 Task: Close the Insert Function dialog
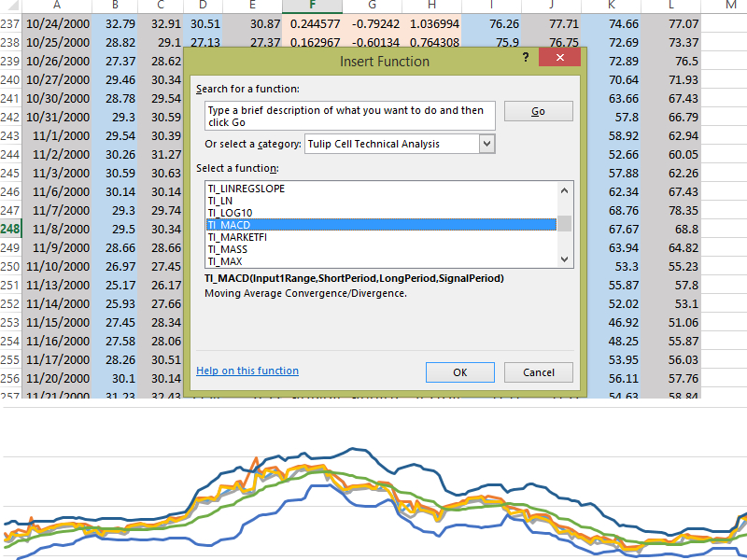[x=559, y=58]
